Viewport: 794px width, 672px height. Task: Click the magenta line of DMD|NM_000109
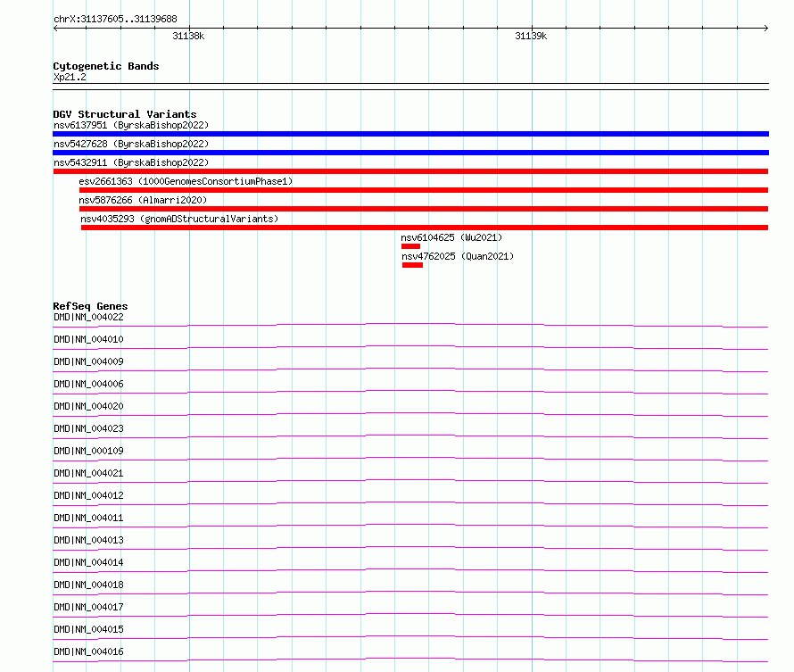tap(410, 459)
